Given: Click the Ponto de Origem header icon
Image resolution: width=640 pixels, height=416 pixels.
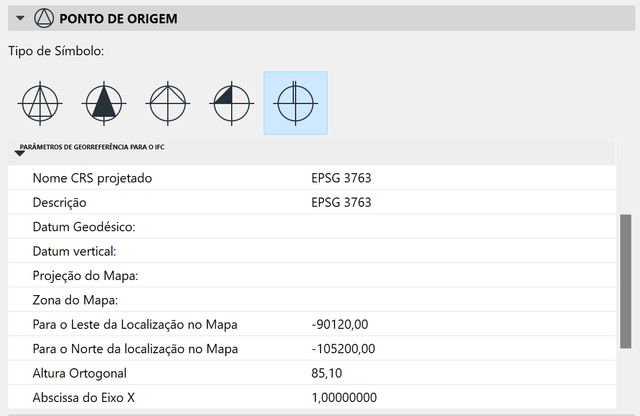Looking at the screenshot, I should pyautogui.click(x=44, y=18).
